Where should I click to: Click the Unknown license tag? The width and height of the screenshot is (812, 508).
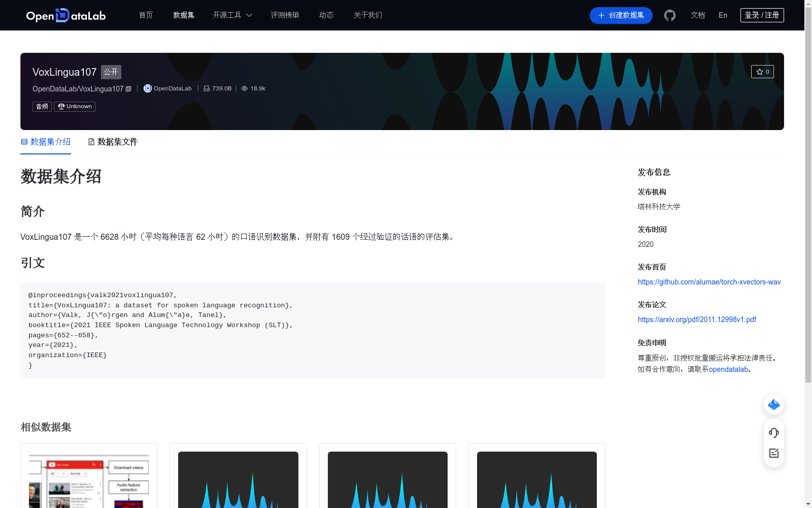click(x=75, y=106)
